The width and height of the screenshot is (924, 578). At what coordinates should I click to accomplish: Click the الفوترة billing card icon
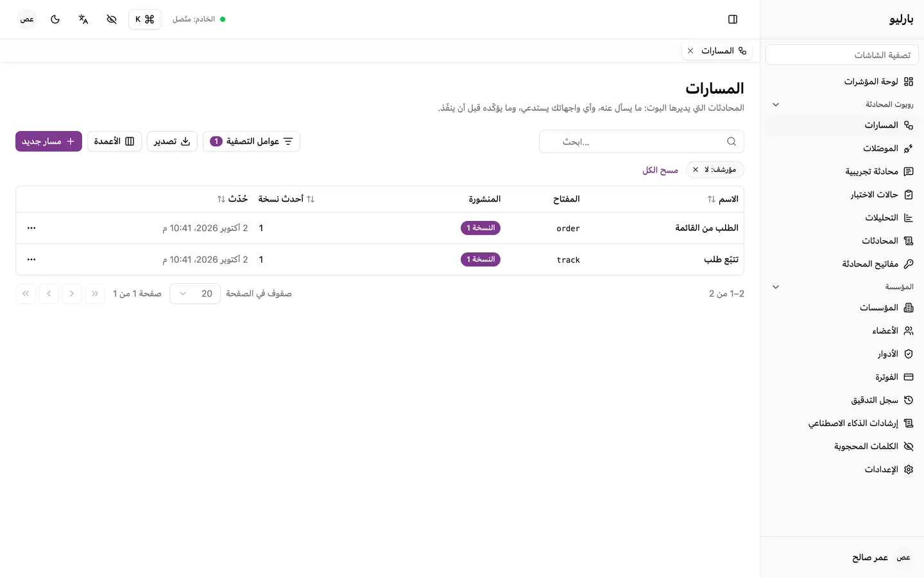[909, 377]
